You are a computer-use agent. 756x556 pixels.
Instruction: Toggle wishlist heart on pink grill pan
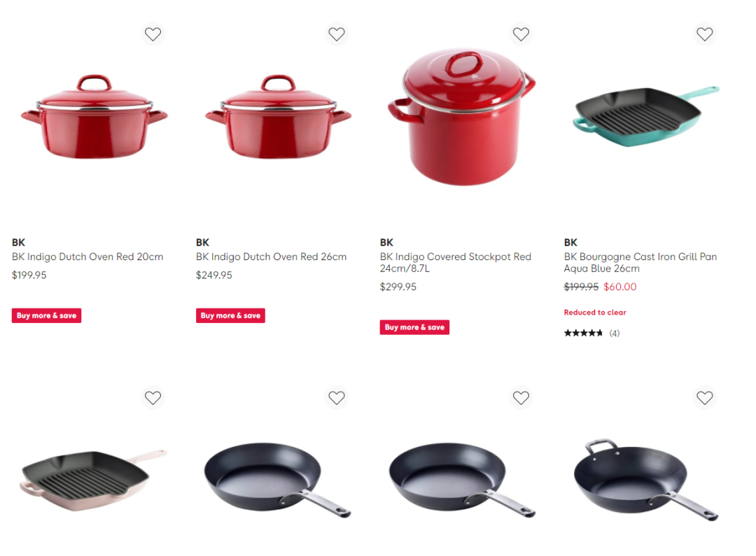tap(153, 398)
